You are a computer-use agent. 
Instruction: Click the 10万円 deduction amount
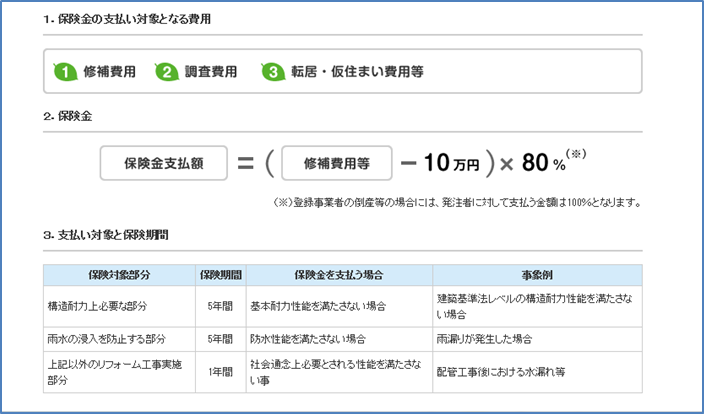(444, 162)
